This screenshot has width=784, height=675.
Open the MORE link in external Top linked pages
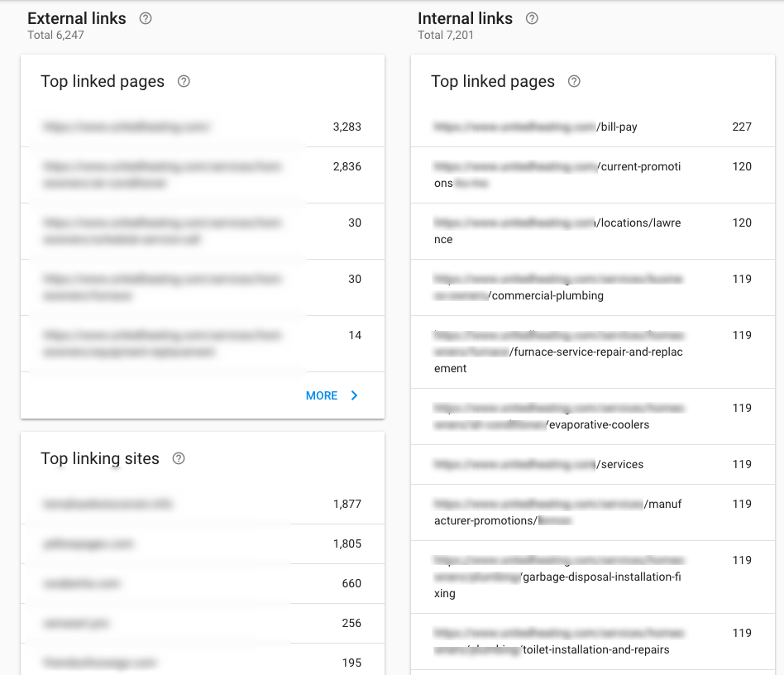(322, 395)
